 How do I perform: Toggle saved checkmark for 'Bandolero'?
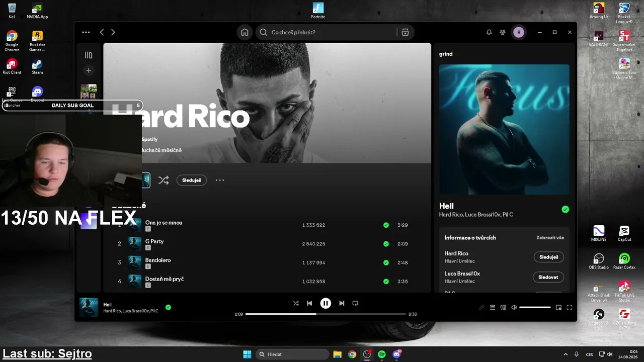386,262
